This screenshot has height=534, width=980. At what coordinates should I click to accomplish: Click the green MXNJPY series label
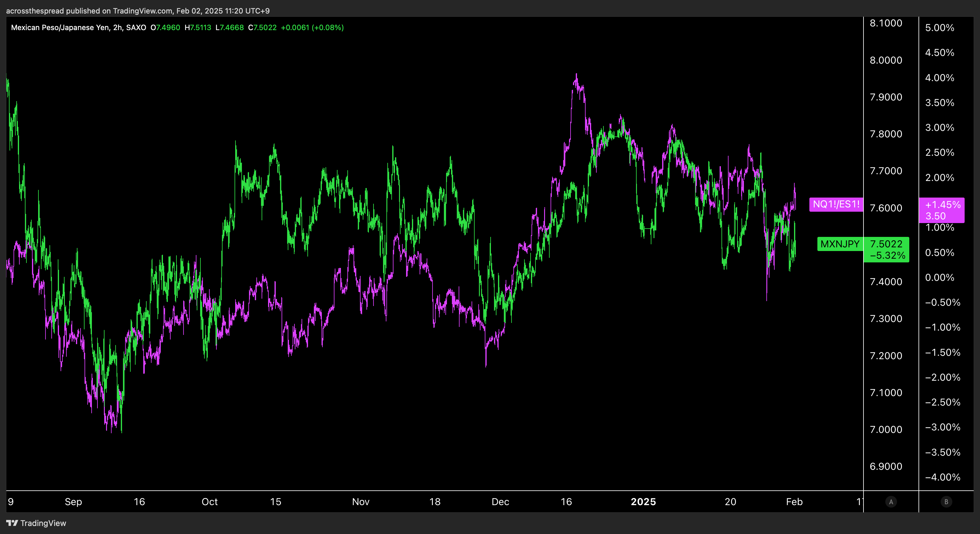(840, 244)
